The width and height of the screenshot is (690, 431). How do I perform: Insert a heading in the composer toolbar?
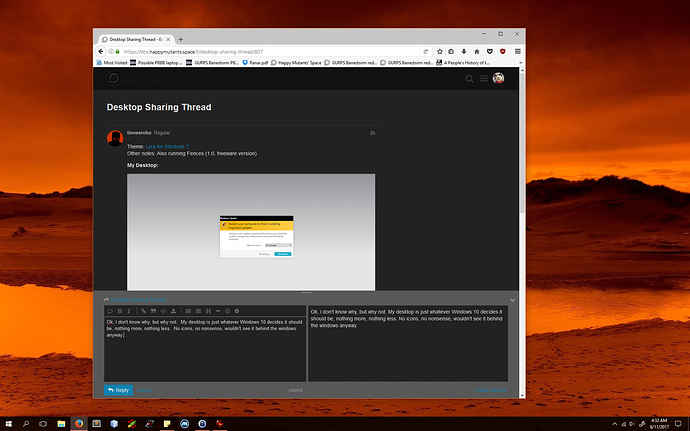pyautogui.click(x=209, y=311)
